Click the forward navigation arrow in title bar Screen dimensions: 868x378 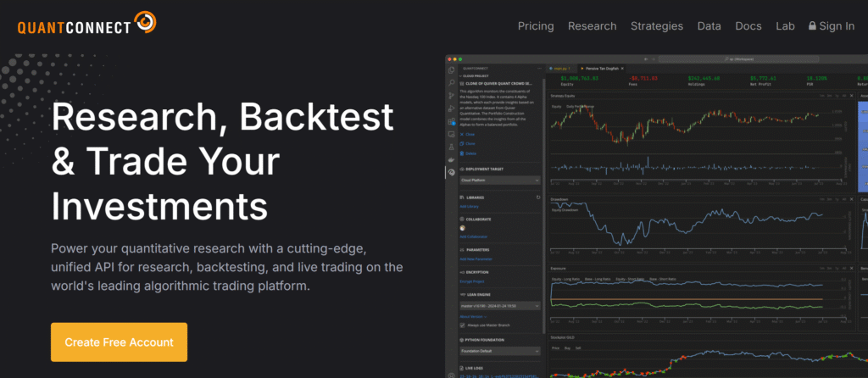click(654, 59)
